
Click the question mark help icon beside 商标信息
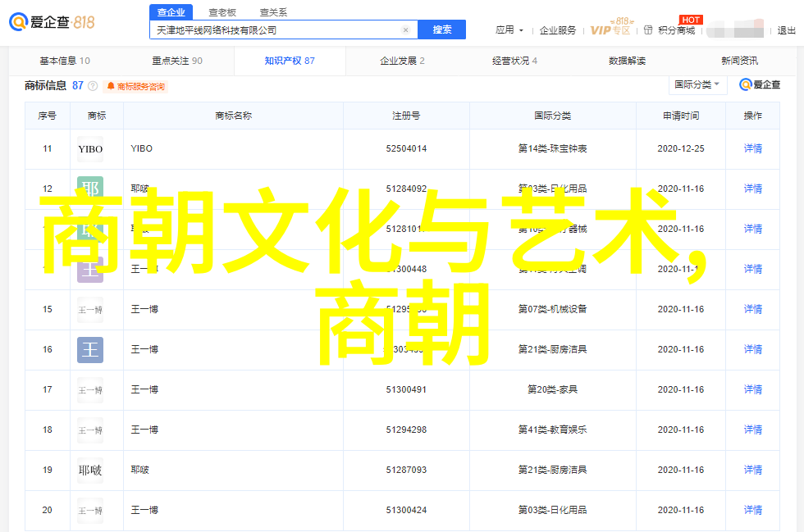[x=93, y=86]
